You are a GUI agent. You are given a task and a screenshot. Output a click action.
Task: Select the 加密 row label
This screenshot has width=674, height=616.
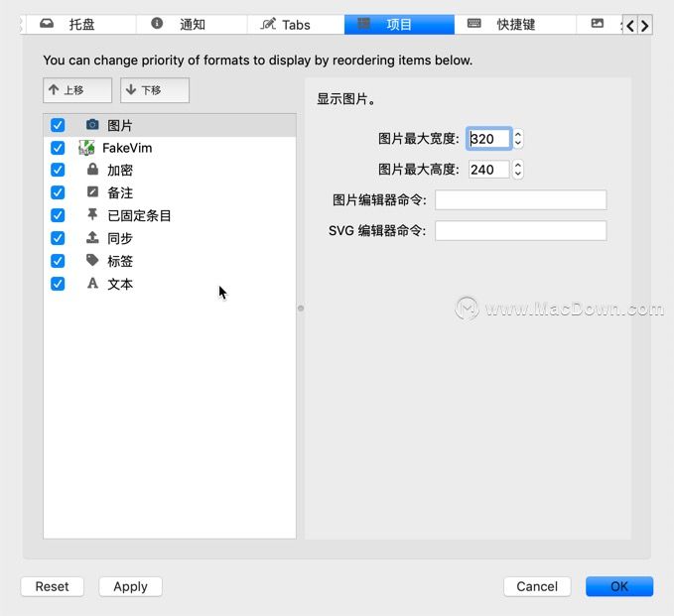click(120, 170)
